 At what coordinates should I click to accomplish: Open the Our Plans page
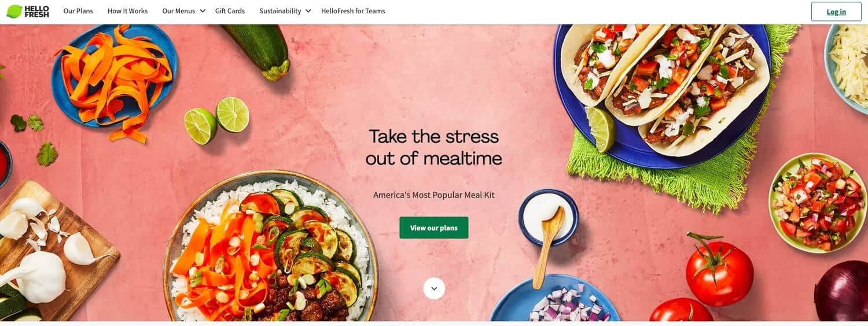[x=78, y=11]
